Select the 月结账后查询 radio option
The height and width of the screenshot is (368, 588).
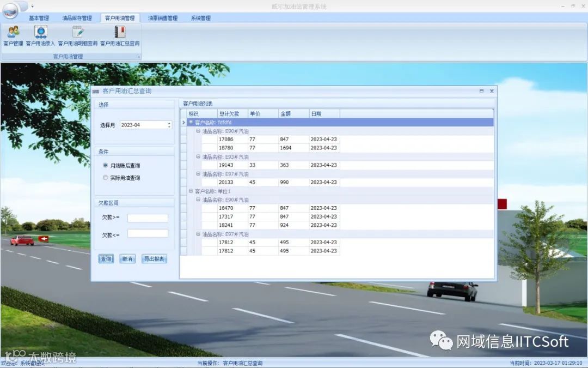[x=121, y=166]
